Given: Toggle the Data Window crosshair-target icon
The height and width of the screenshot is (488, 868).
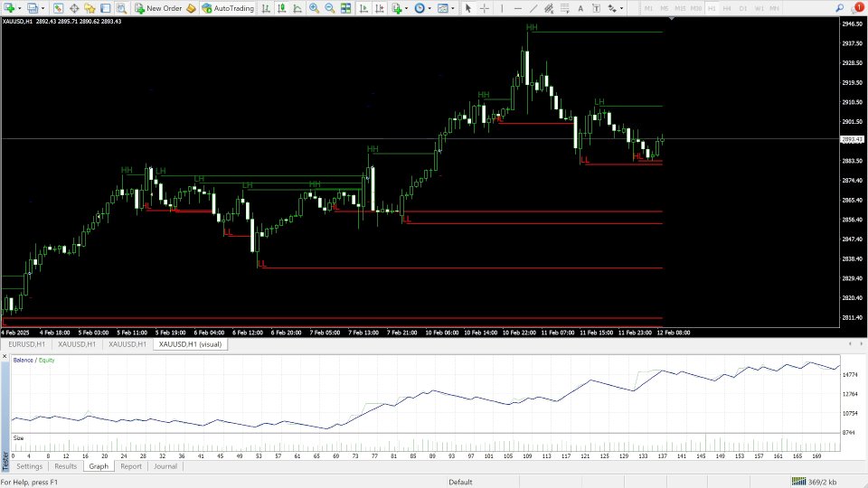Looking at the screenshot, I should pyautogui.click(x=74, y=8).
